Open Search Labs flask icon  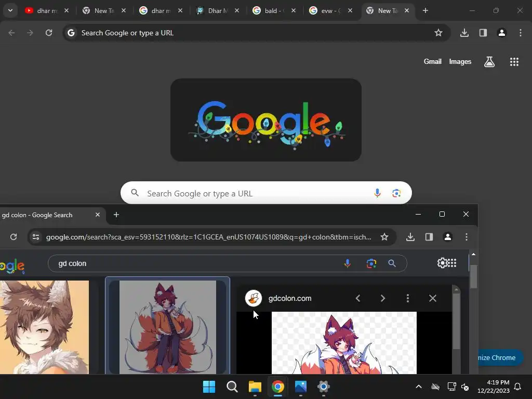[489, 61]
